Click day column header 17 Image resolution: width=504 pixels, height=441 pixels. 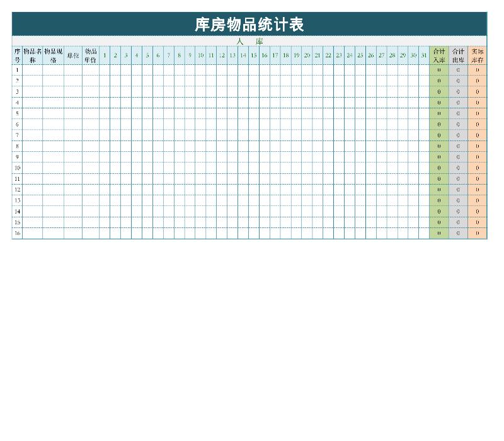(275, 55)
